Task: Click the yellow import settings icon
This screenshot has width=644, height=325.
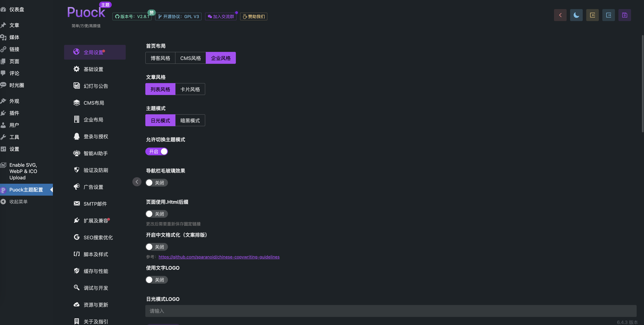Action: pos(592,15)
